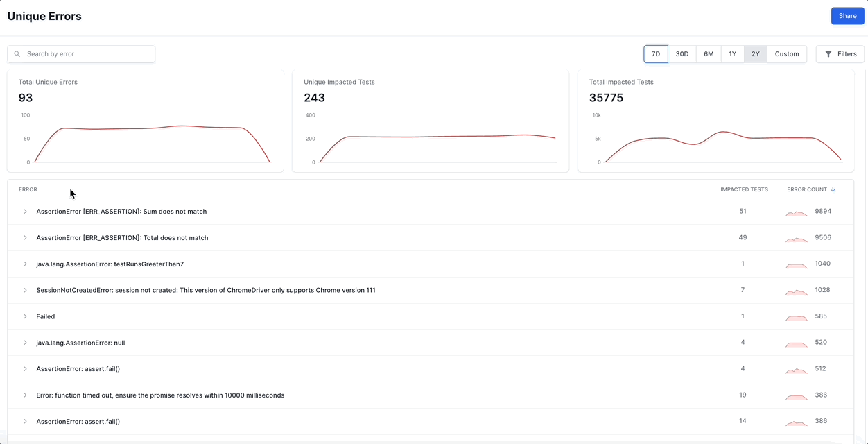This screenshot has width=868, height=444.
Task: Click the Error Count sort arrow
Action: pos(833,189)
